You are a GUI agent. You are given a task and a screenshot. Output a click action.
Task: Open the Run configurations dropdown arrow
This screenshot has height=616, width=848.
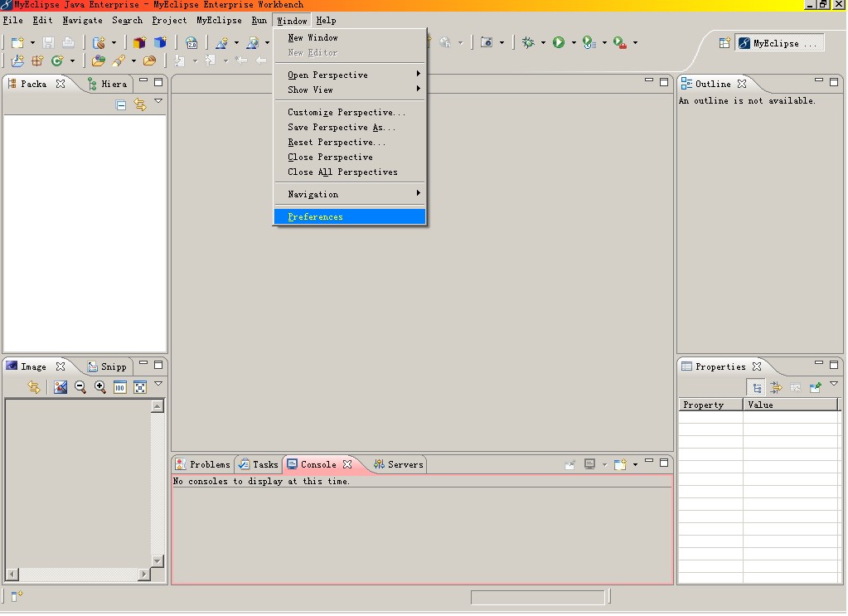click(x=573, y=42)
